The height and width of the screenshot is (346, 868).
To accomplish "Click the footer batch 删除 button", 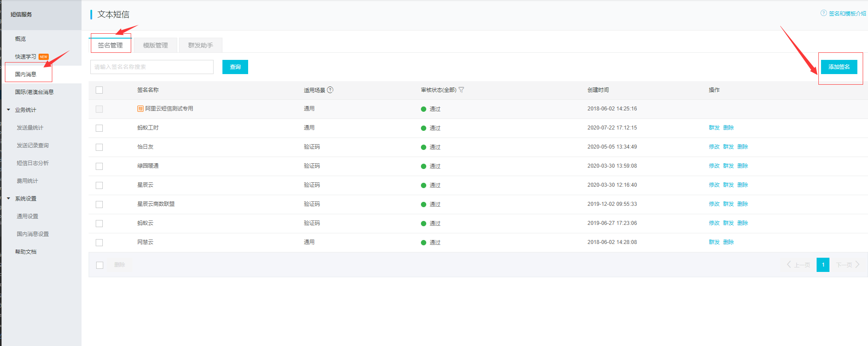I will [x=120, y=265].
